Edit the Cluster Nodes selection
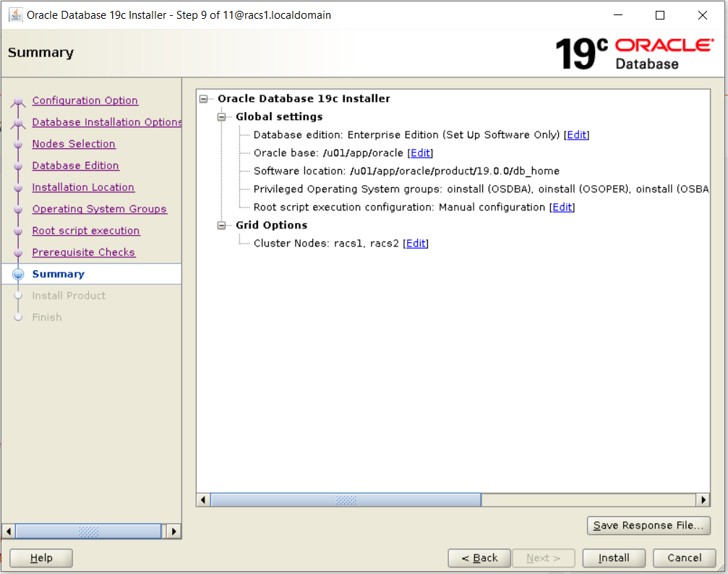728x574 pixels. pos(416,244)
